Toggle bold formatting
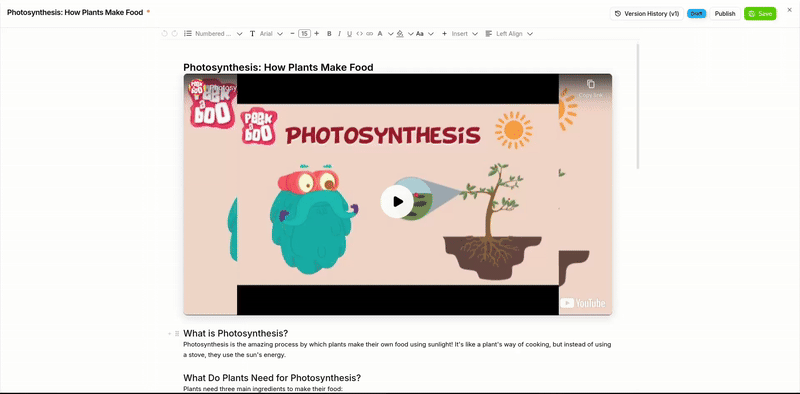 [329, 34]
